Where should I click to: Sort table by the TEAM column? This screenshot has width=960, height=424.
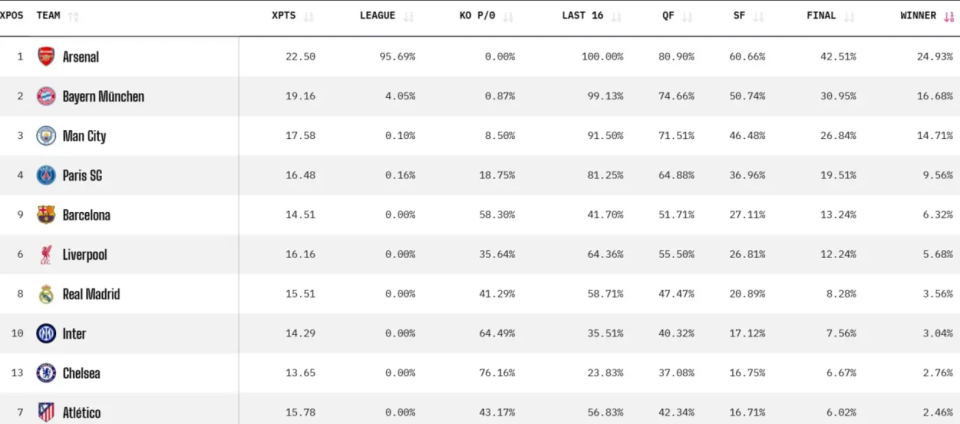(57, 16)
